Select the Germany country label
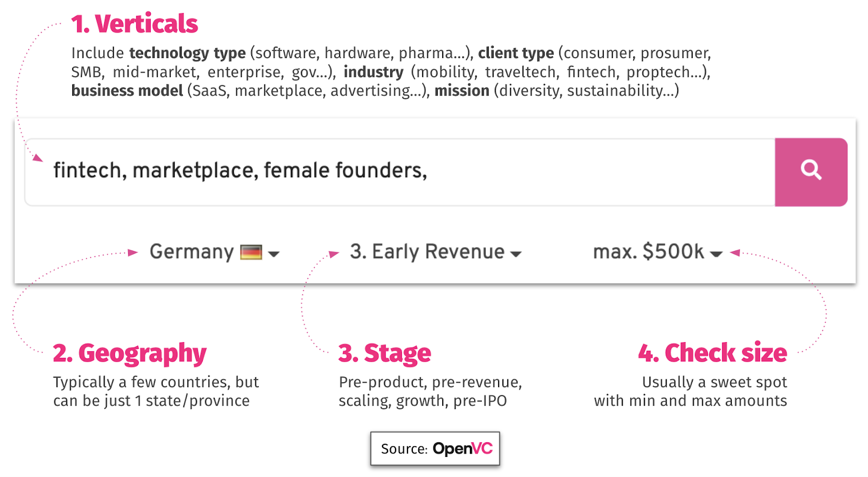 (192, 252)
